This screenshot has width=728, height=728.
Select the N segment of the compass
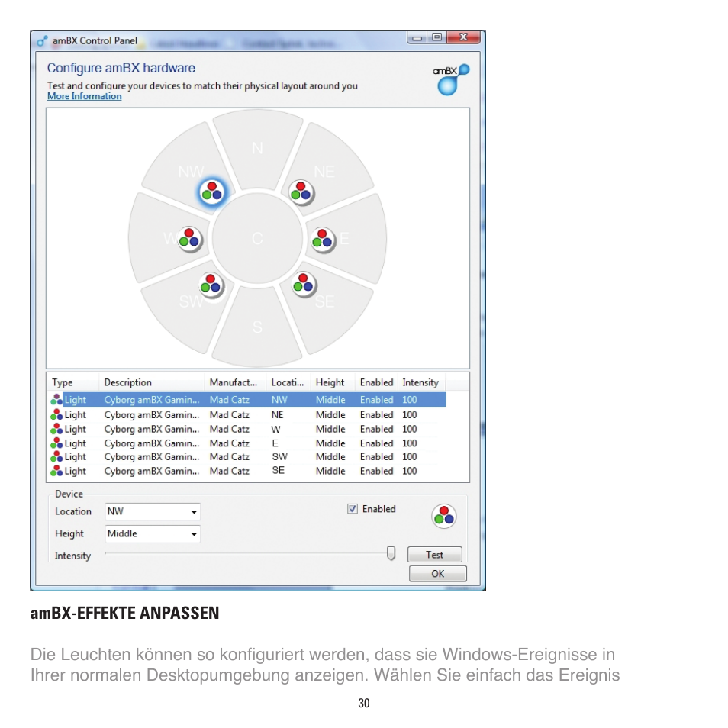(258, 149)
